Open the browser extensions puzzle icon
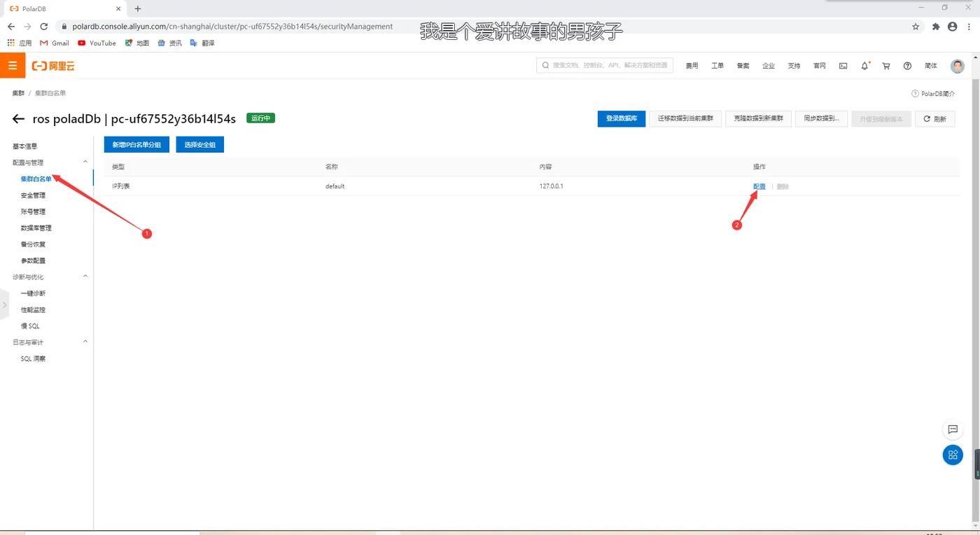This screenshot has width=980, height=535. point(936,27)
